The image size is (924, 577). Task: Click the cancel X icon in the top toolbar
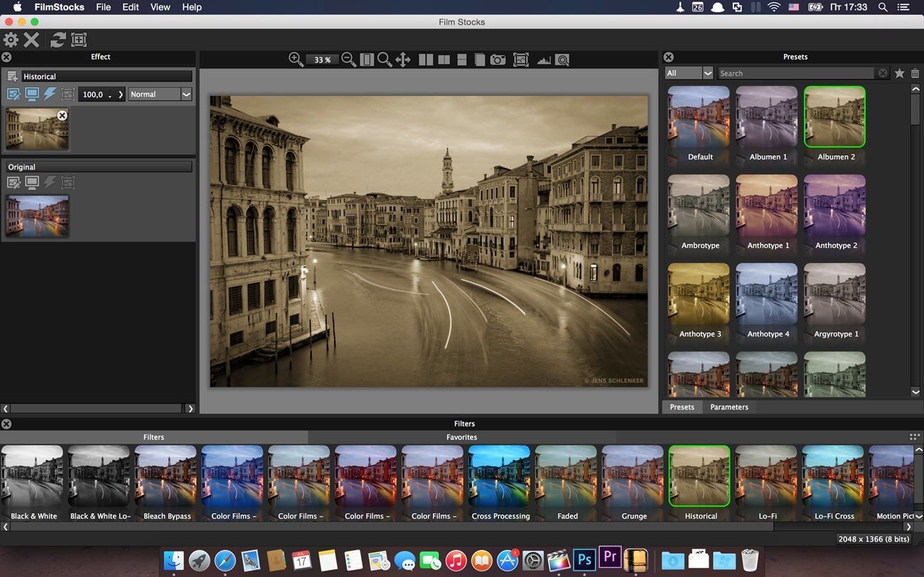click(32, 40)
